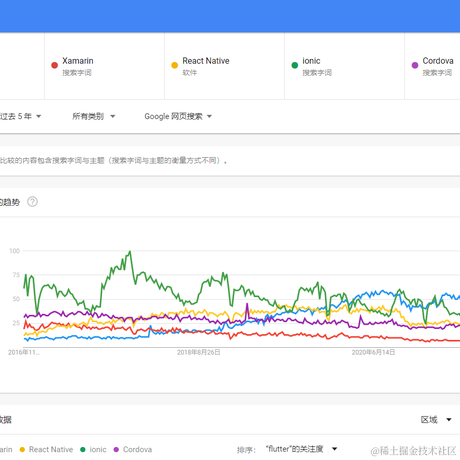Open the 过去 5 年 time range dropdown
The width and height of the screenshot is (460, 460).
point(20,116)
